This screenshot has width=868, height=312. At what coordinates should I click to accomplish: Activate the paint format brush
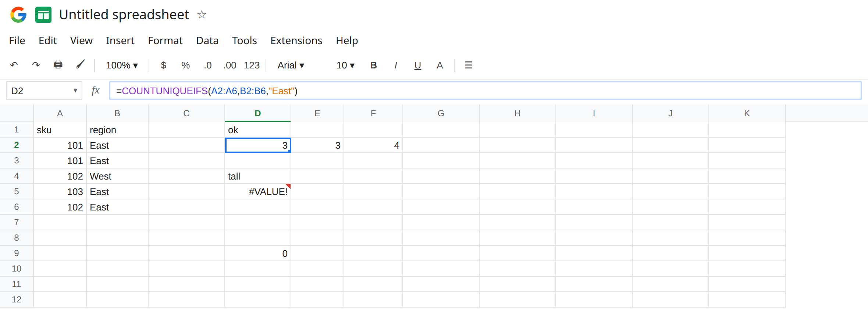(80, 65)
